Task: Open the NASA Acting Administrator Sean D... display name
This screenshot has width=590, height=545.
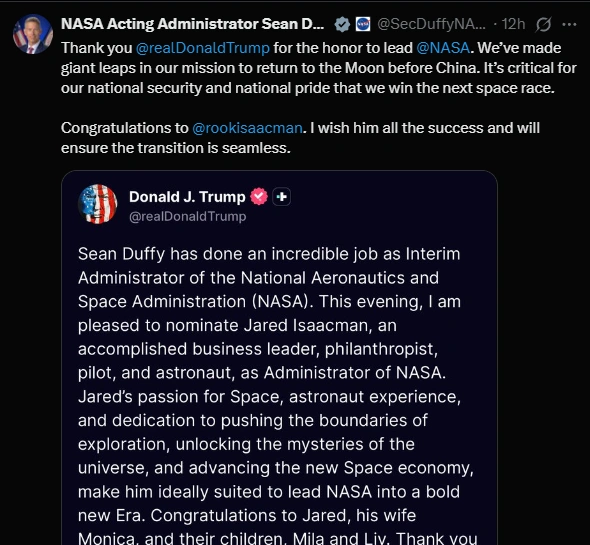Action: pos(192,24)
